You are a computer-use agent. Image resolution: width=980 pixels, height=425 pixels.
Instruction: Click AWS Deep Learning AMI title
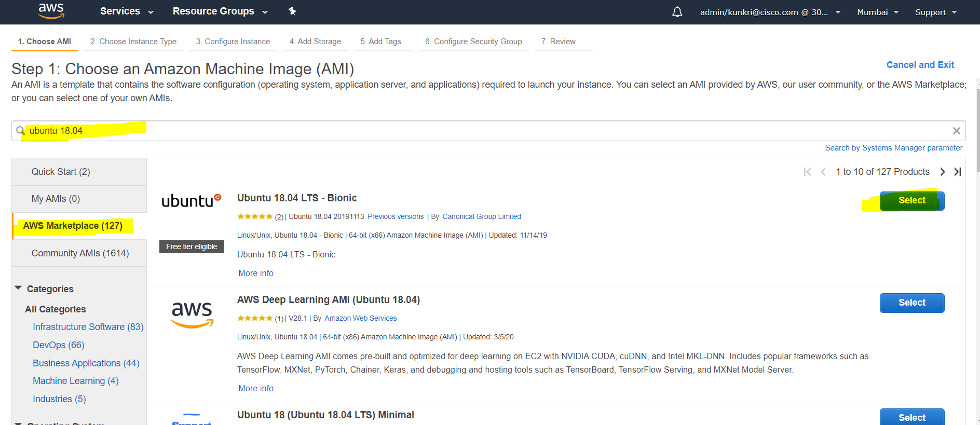(x=329, y=299)
